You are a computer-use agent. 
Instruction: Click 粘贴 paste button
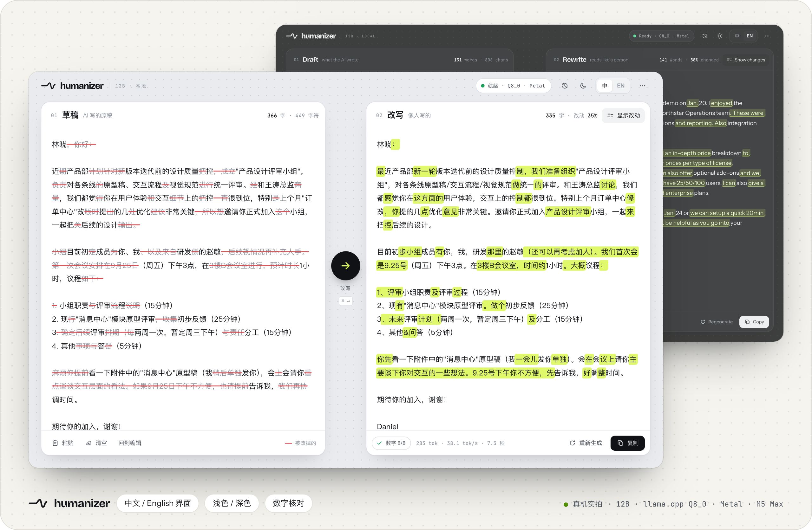63,443
